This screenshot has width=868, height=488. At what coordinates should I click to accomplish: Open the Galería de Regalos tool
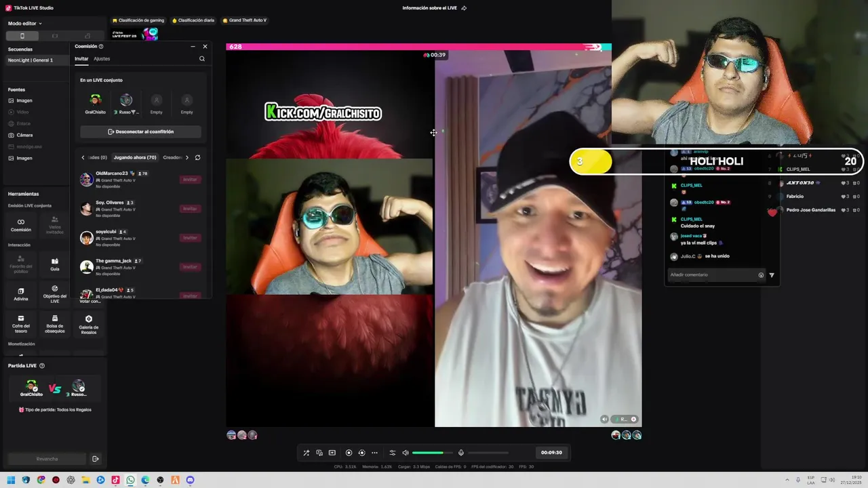click(x=88, y=324)
